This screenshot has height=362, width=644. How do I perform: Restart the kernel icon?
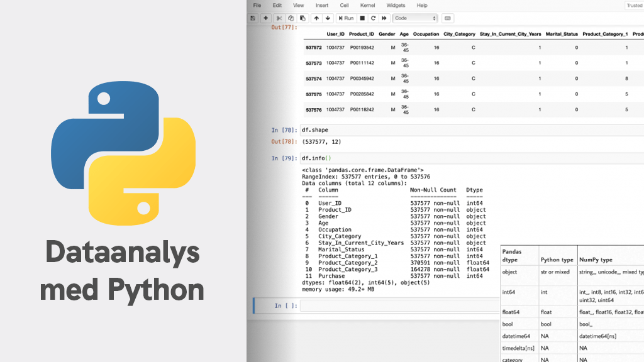point(374,18)
